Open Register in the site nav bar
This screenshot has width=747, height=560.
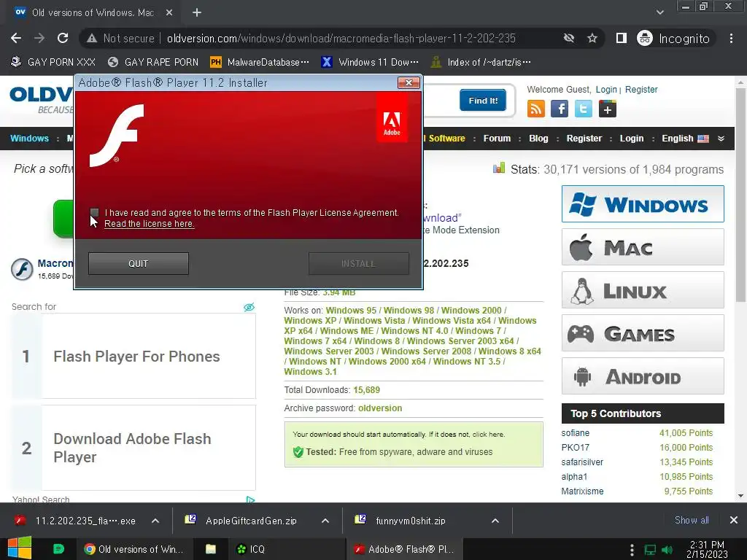(x=584, y=139)
